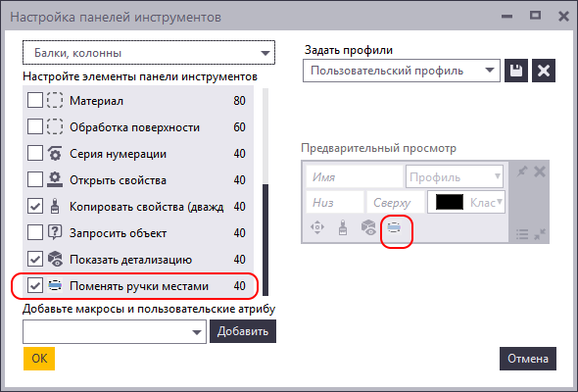The width and height of the screenshot is (578, 392).
Task: Select the Поменять ручки местами row label
Action: point(139,286)
